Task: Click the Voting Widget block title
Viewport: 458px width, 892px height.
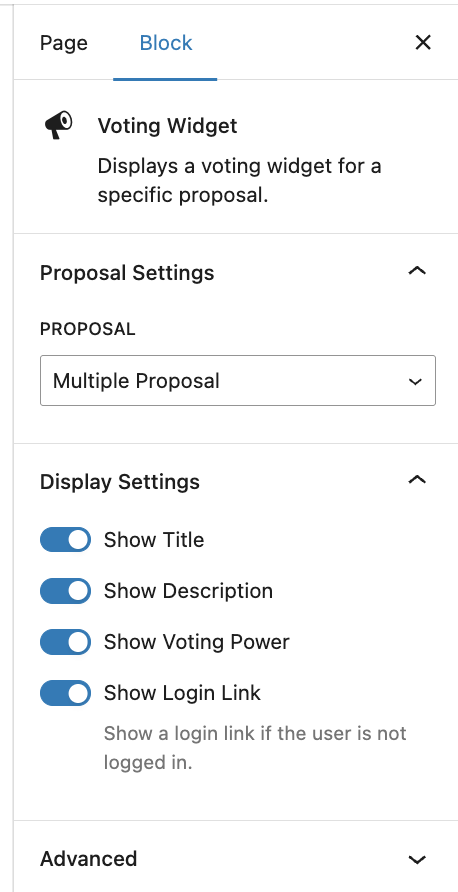Action: tap(167, 126)
